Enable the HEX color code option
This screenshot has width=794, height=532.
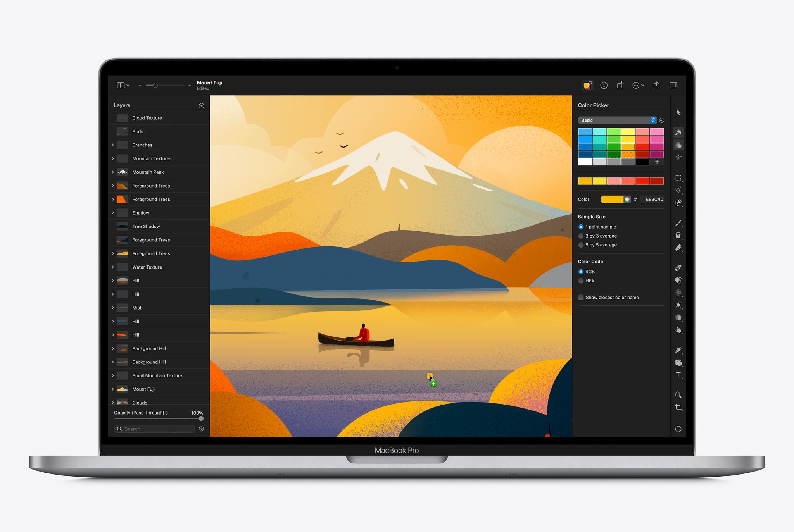582,281
